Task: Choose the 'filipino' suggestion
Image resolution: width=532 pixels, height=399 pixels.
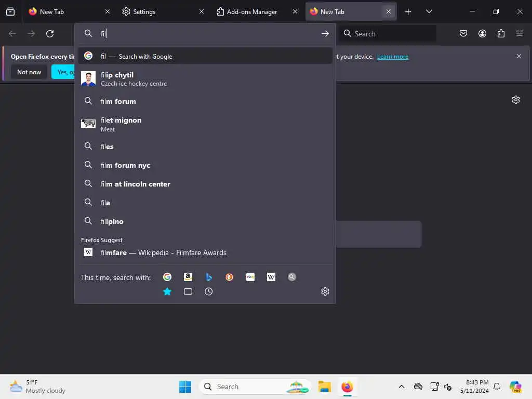Action: [x=205, y=221]
